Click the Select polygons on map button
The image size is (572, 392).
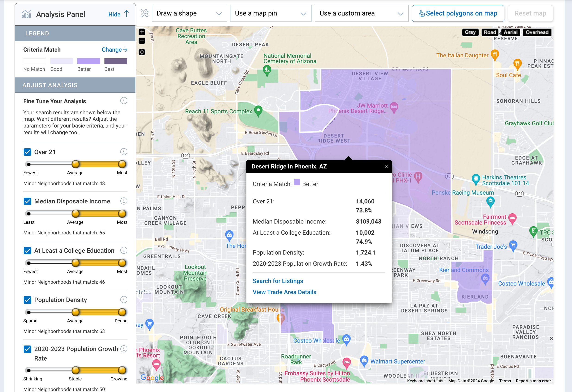click(458, 13)
